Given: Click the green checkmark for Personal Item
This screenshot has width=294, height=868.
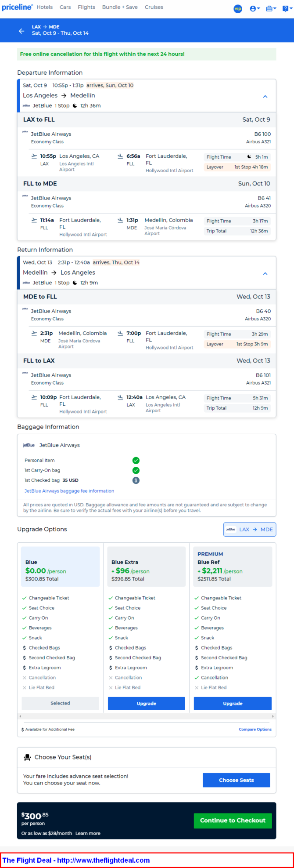Looking at the screenshot, I should point(136,460).
